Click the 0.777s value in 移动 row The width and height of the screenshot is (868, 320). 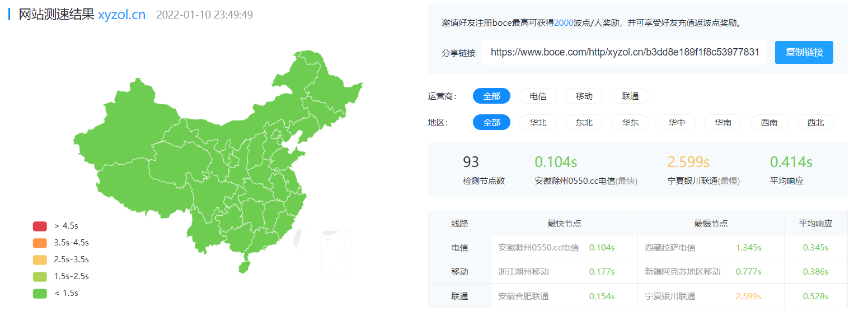click(748, 271)
